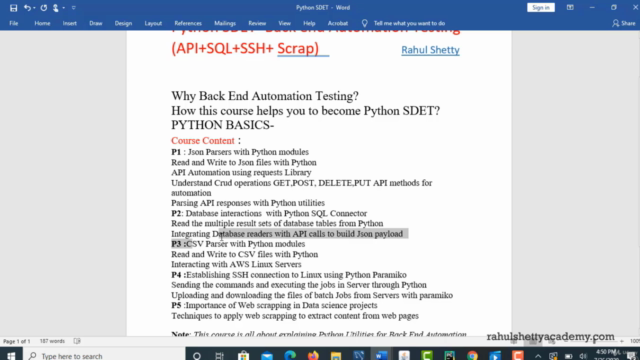Click "Interacting with AWS Linux Servers" line
This screenshot has height=360, width=640.
tap(236, 264)
